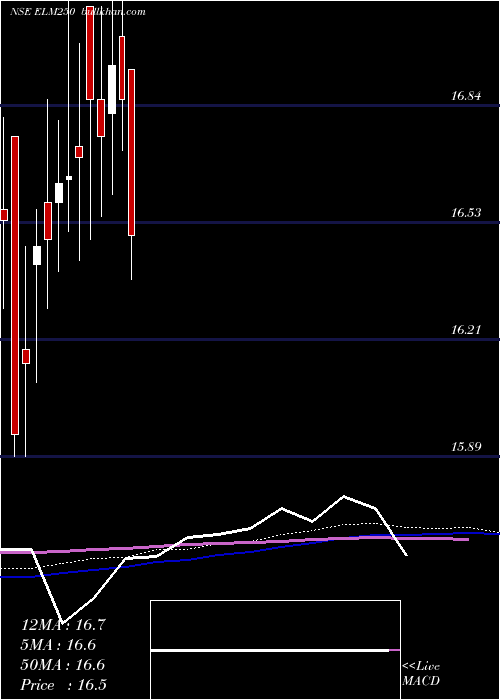
Task: Click the 50MA : 16.6 reading
Action: (62, 665)
